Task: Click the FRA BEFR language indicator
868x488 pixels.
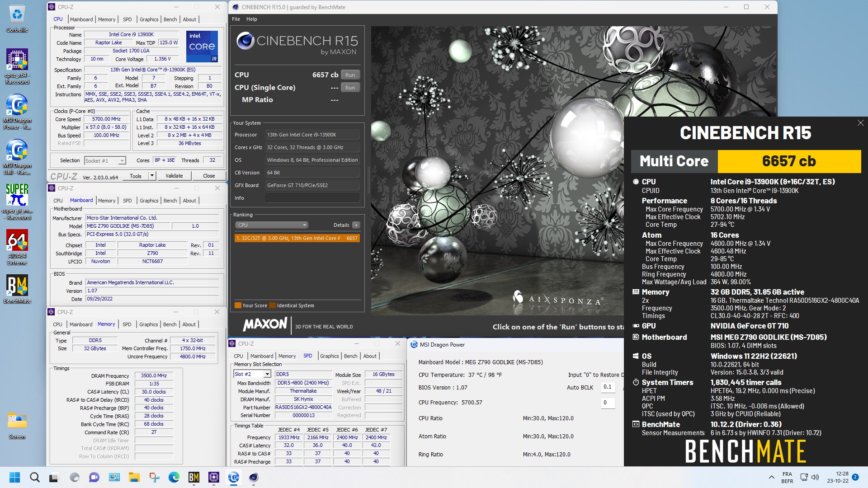Action: [x=787, y=477]
